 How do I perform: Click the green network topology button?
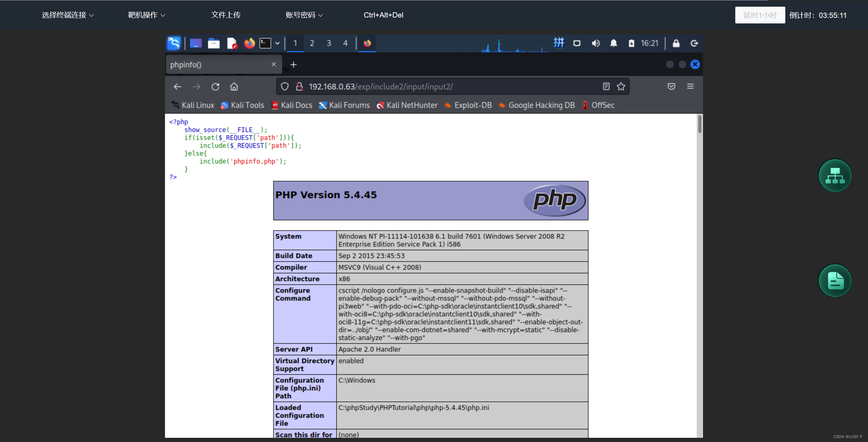(835, 175)
